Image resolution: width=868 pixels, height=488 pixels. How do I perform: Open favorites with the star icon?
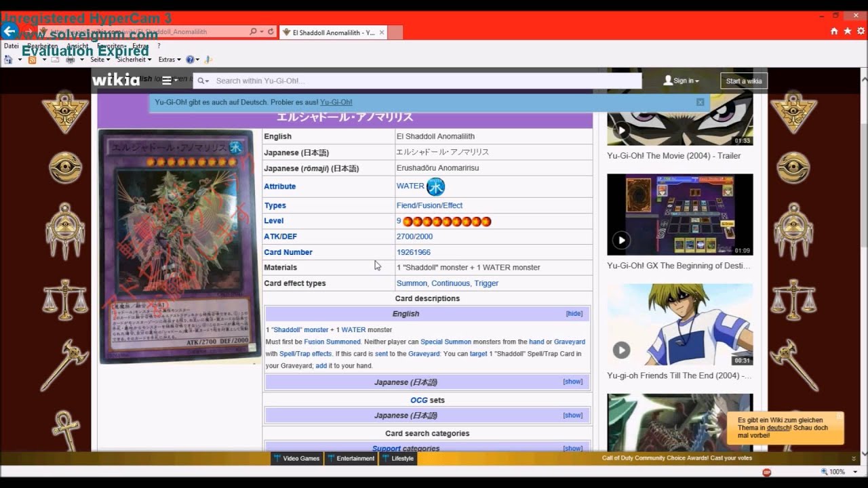tap(848, 31)
